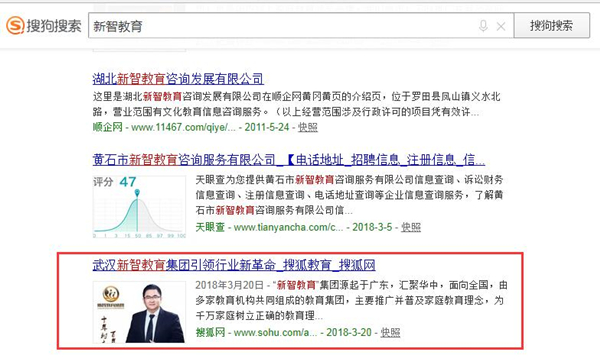Open 黄石市新智教育咨询服务有限公司 result title
This screenshot has width=600, height=361.
(289, 159)
